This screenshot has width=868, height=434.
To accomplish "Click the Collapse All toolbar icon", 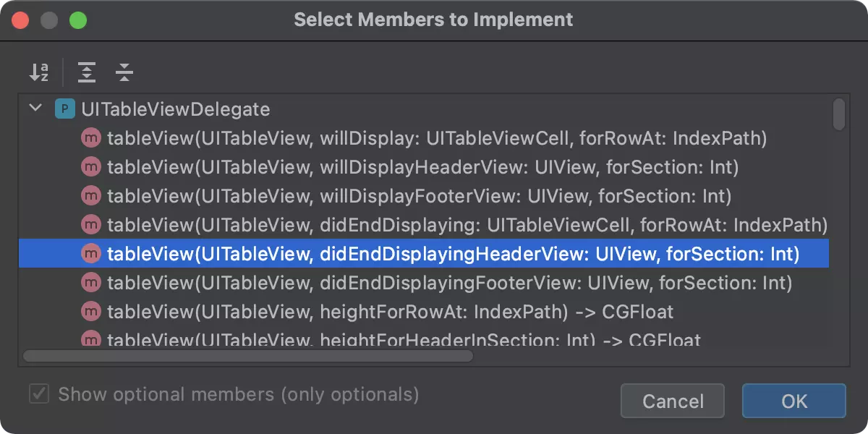I will click(124, 72).
